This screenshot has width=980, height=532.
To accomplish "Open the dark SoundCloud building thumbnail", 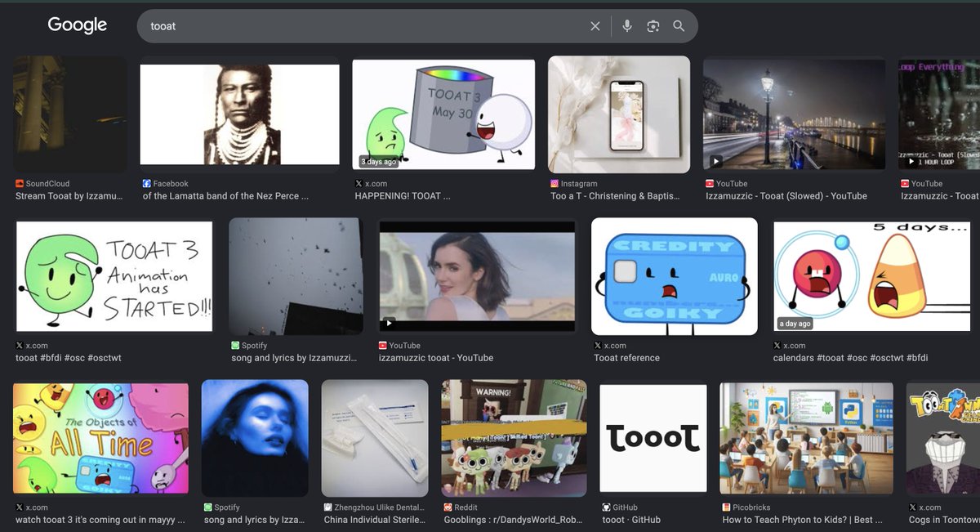I will [x=69, y=114].
